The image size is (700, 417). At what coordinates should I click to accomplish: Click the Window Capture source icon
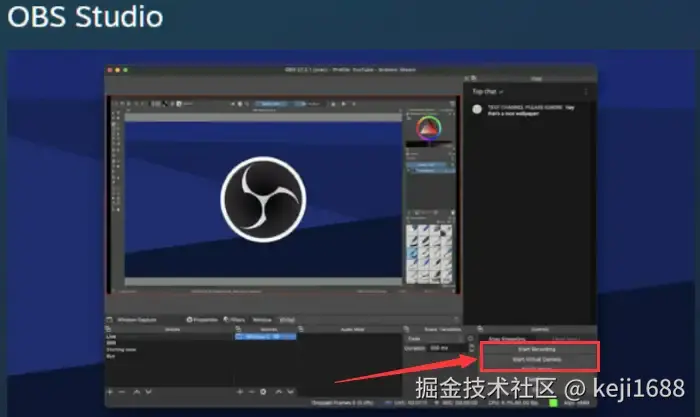click(109, 320)
